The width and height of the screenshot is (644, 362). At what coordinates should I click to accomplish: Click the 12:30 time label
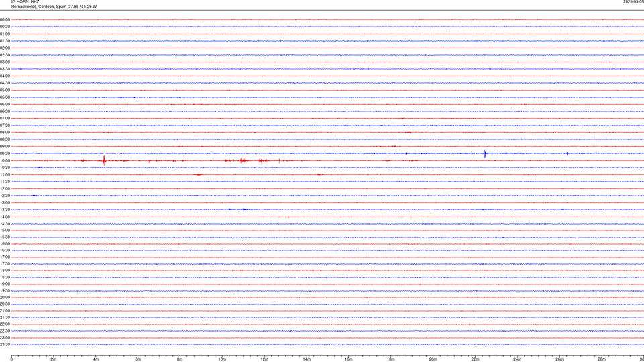point(5,196)
